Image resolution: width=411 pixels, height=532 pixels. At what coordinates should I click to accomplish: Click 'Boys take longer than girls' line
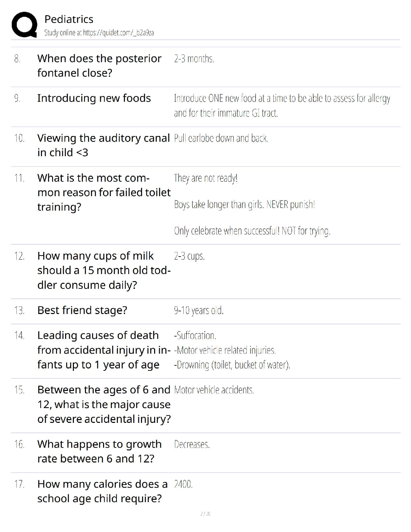244,204
